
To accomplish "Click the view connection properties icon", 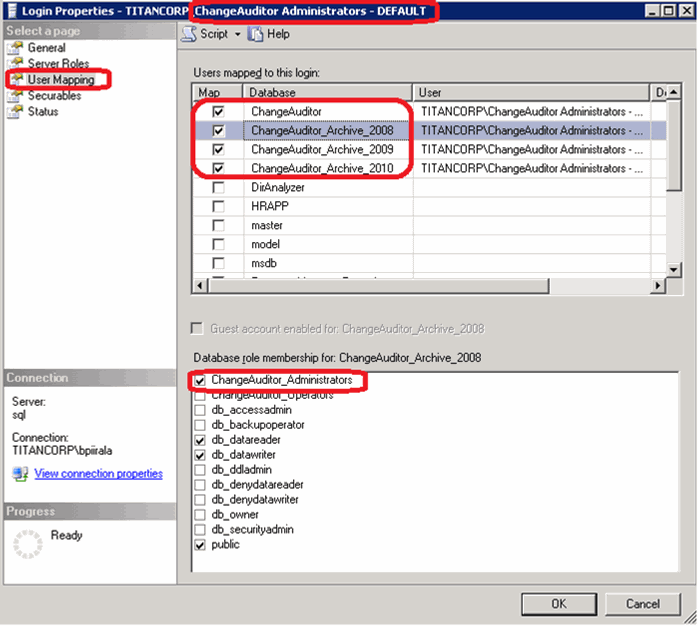I will (x=20, y=473).
